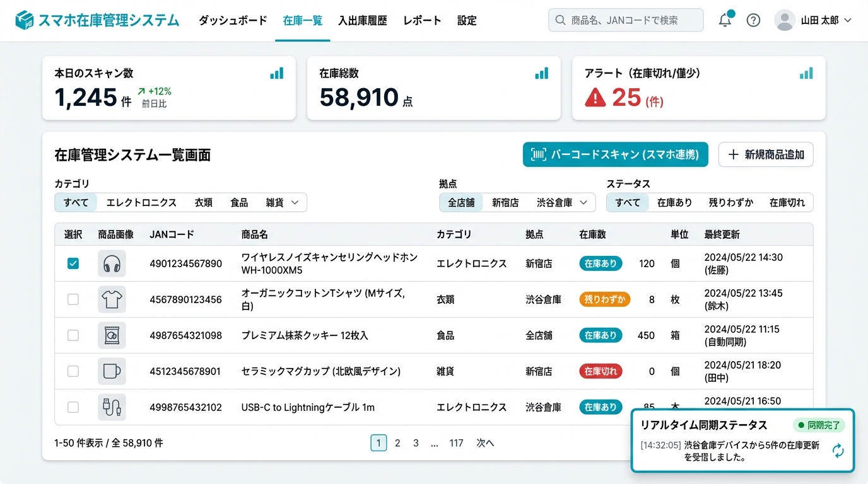Screen dimensions: 868x484
Task: Click the magnifier icon in the search bar
Action: point(560,20)
